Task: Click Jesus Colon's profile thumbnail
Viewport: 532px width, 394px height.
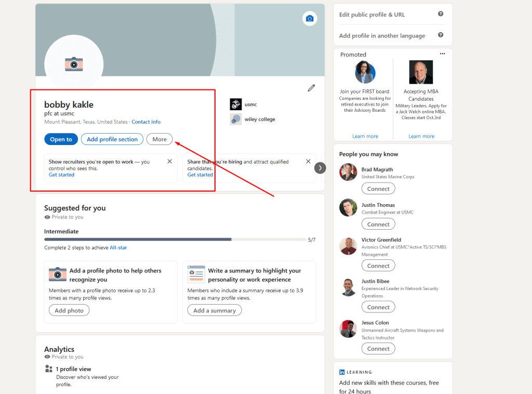Action: 348,328
